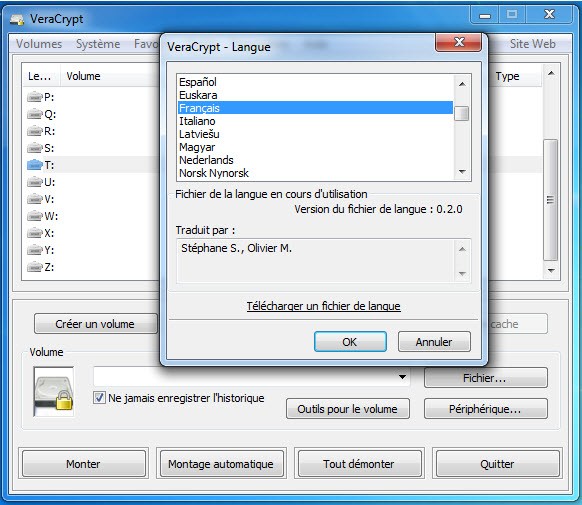This screenshot has height=505, width=582.
Task: Click language list scrollbar up arrow
Action: (462, 84)
